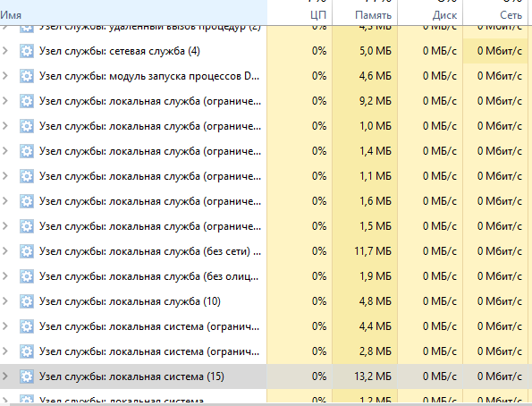The height and width of the screenshot is (406, 532).
Task: Expand the локальная служба (10) group
Action: click(5, 301)
